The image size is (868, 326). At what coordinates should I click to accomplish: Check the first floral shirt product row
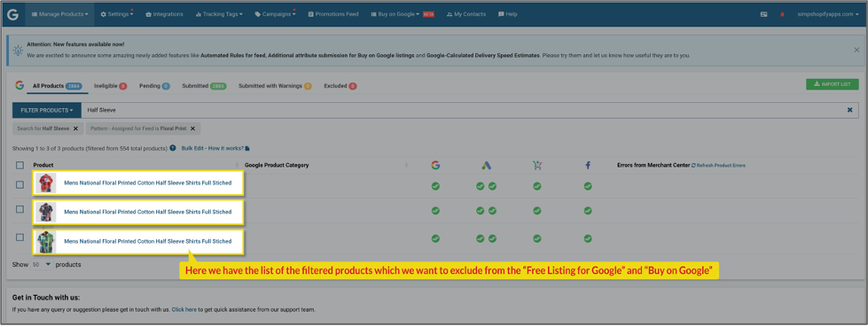point(20,185)
